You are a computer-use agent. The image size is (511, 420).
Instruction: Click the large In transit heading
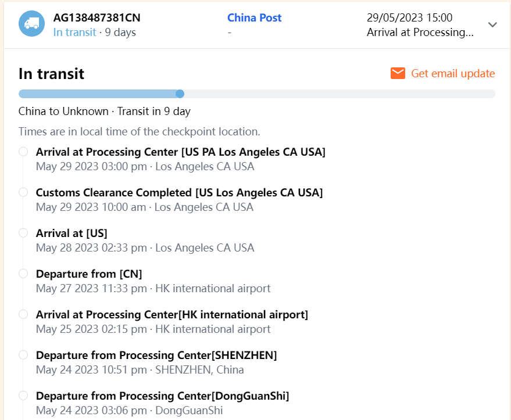click(51, 74)
